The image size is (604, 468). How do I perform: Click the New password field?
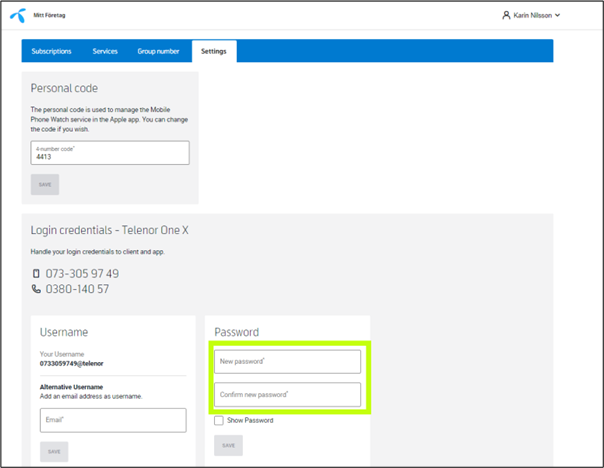[287, 361]
